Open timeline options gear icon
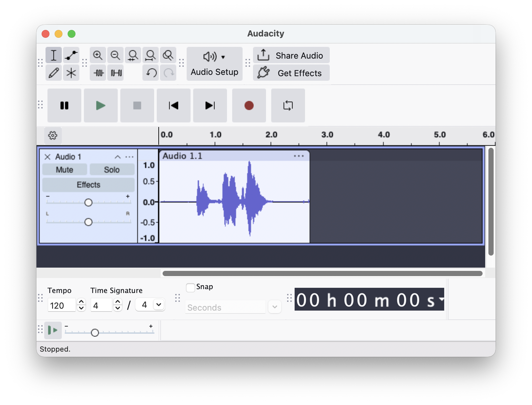Screen dimensions: 532x405 [x=53, y=135]
